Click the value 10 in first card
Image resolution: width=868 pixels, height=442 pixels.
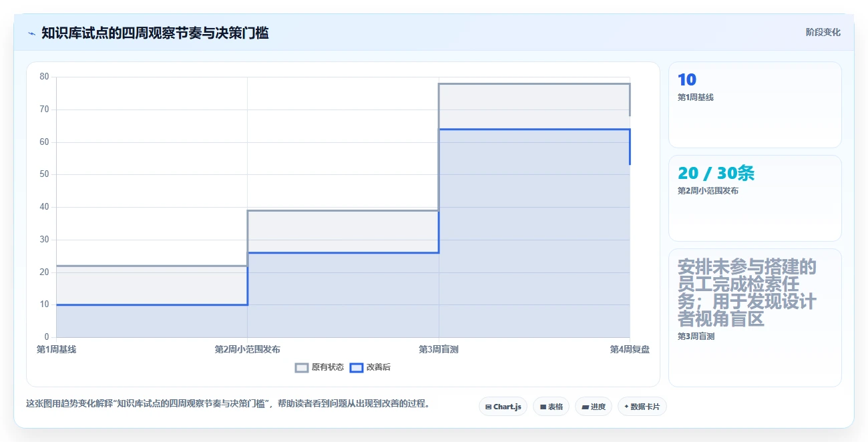[687, 80]
